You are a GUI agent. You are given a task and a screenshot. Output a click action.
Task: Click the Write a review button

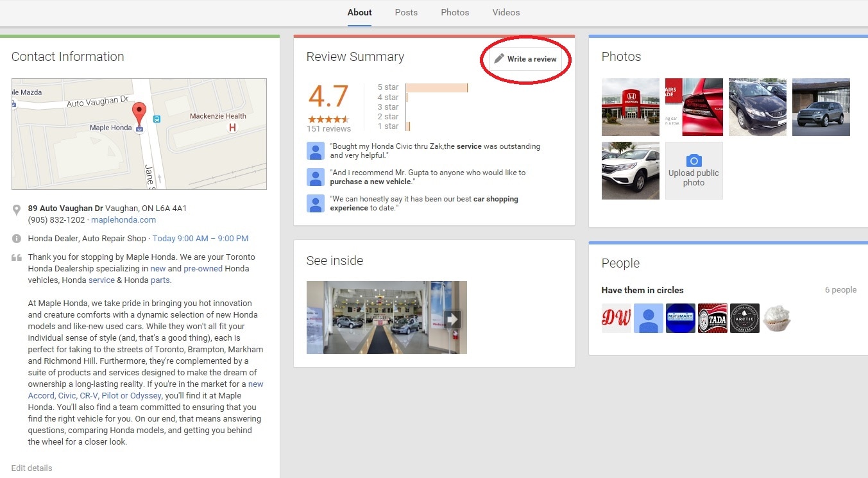tap(525, 59)
